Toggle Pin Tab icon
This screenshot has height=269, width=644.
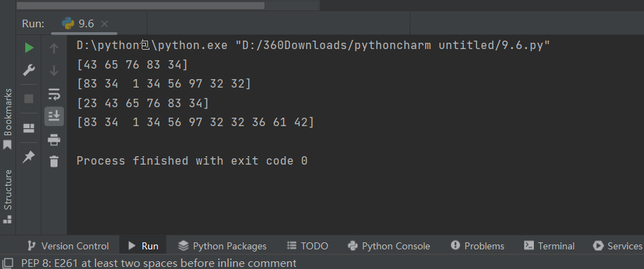(29, 156)
